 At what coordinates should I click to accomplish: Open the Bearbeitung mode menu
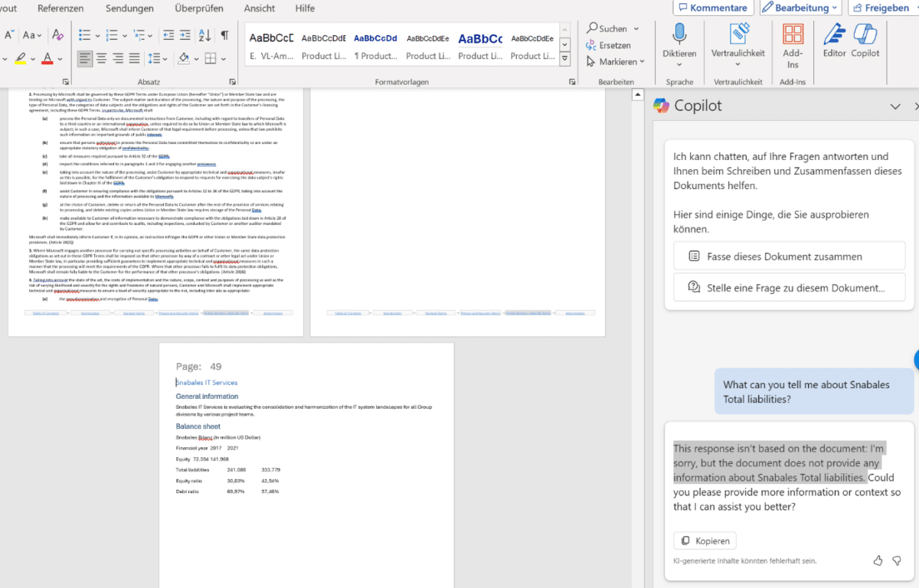(800, 8)
